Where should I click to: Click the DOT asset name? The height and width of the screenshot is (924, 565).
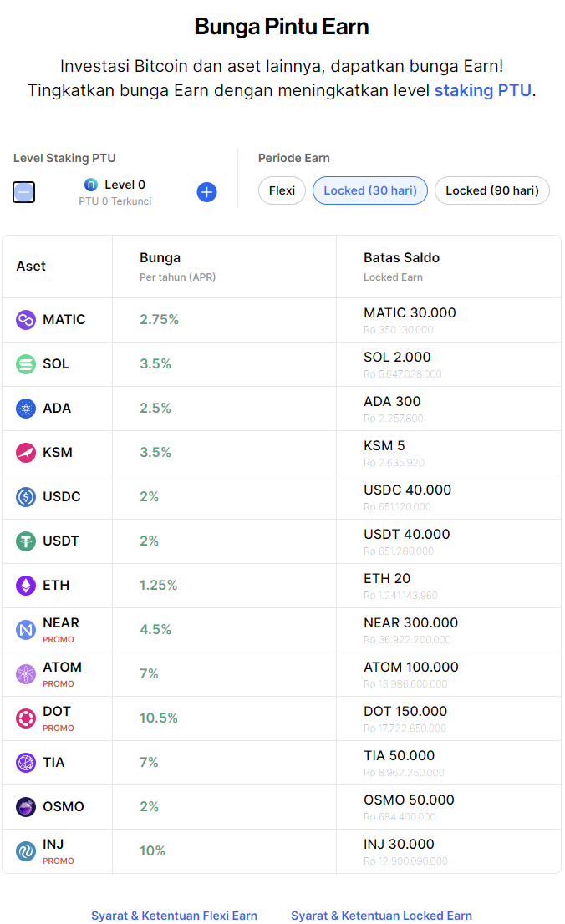[x=57, y=711]
